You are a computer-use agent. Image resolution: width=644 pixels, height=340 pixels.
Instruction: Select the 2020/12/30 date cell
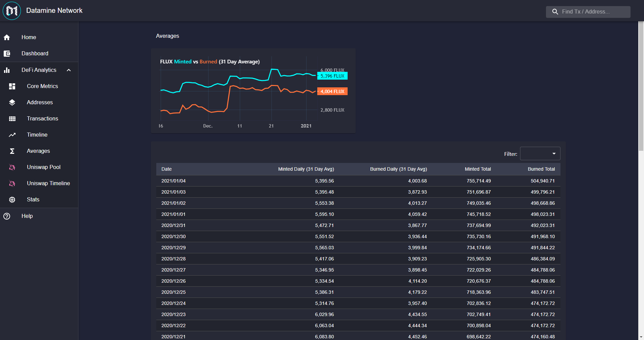(x=173, y=236)
